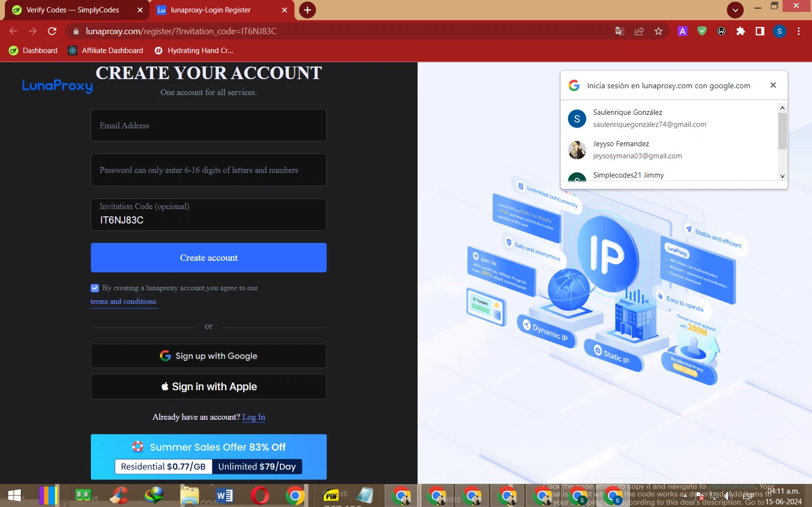This screenshot has width=812, height=507.
Task: Open the Hydrating Hand Cr... bookmark
Action: tap(194, 50)
